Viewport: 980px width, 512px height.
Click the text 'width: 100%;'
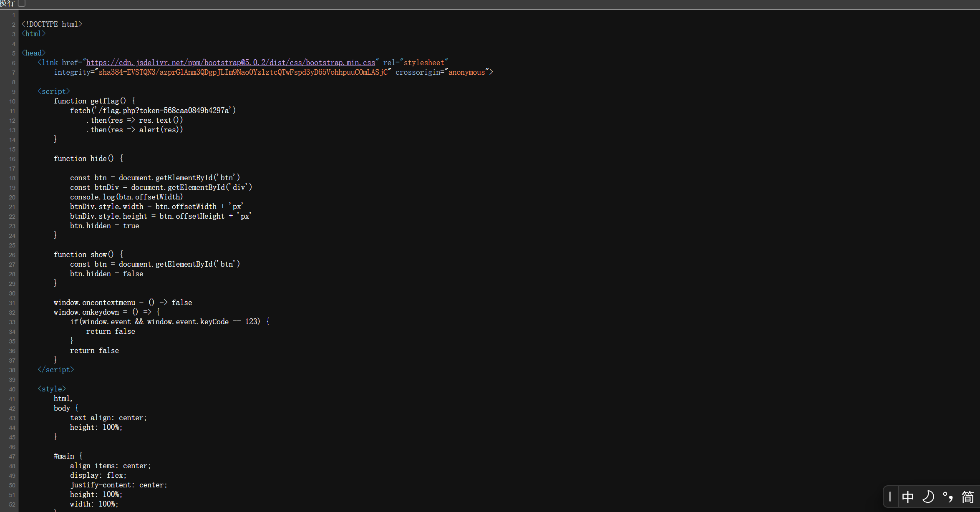coord(94,504)
